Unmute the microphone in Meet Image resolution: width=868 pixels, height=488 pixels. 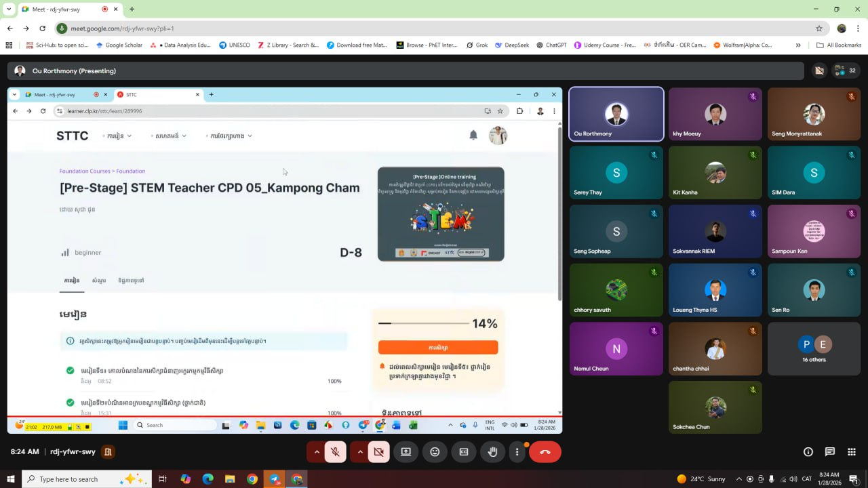pos(335,452)
